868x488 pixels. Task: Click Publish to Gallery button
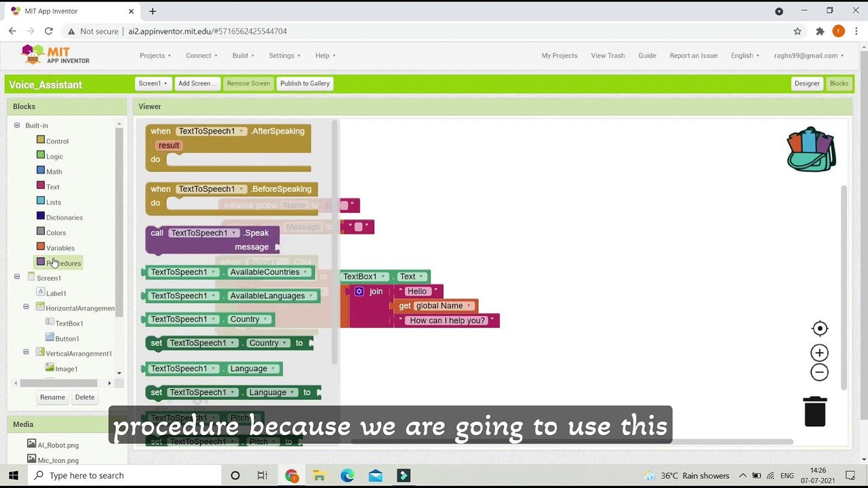click(x=305, y=83)
